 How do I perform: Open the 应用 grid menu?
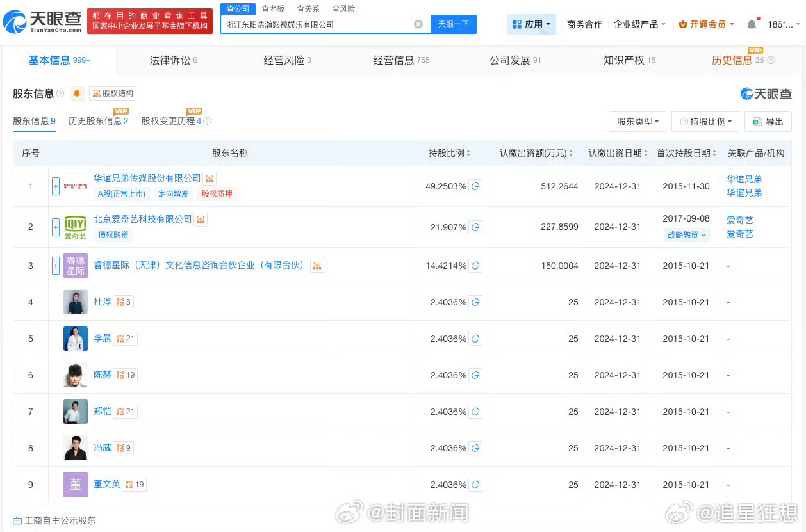pyautogui.click(x=530, y=24)
